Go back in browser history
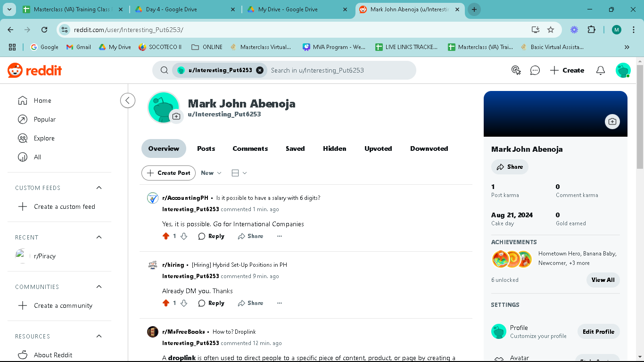Screen dimensions: 644x362 tap(10, 30)
